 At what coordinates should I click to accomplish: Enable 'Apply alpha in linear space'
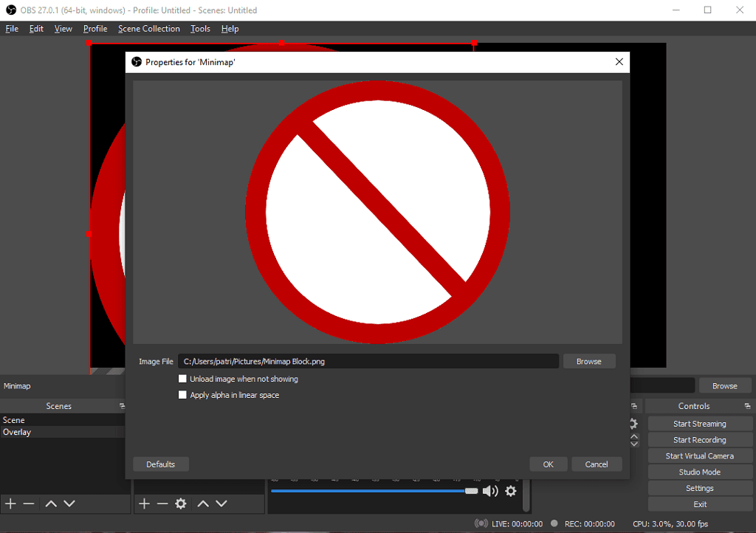click(182, 394)
